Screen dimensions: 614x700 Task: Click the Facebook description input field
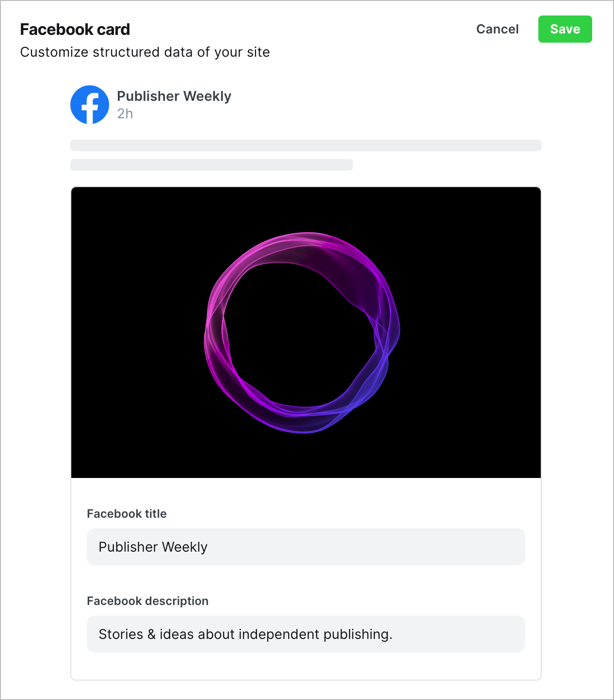tap(306, 634)
